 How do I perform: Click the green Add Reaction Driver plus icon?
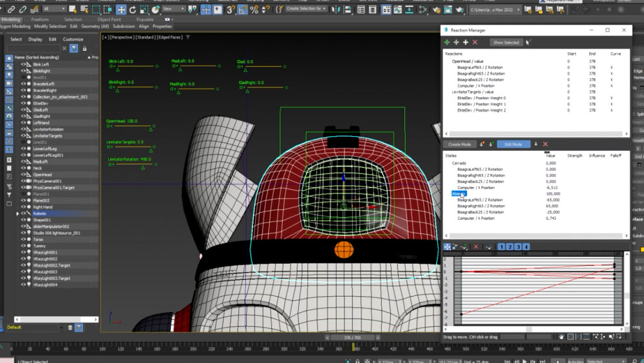(x=447, y=43)
